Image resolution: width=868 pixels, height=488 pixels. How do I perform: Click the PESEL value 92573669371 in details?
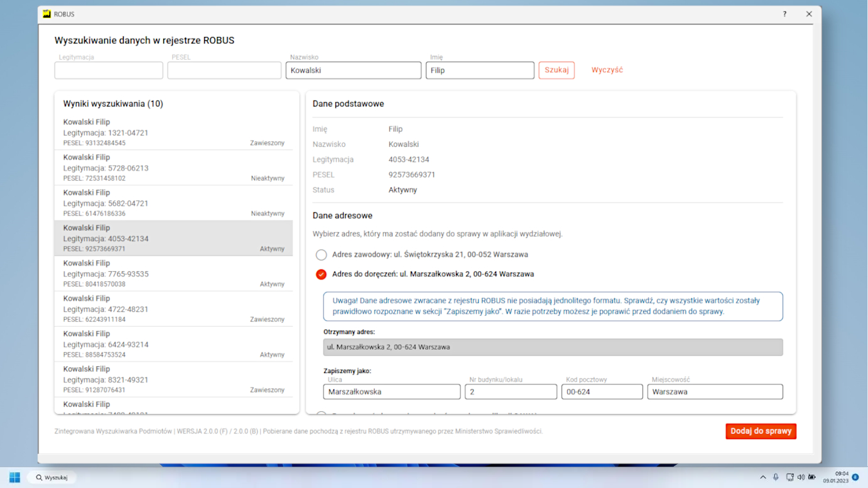click(x=412, y=175)
